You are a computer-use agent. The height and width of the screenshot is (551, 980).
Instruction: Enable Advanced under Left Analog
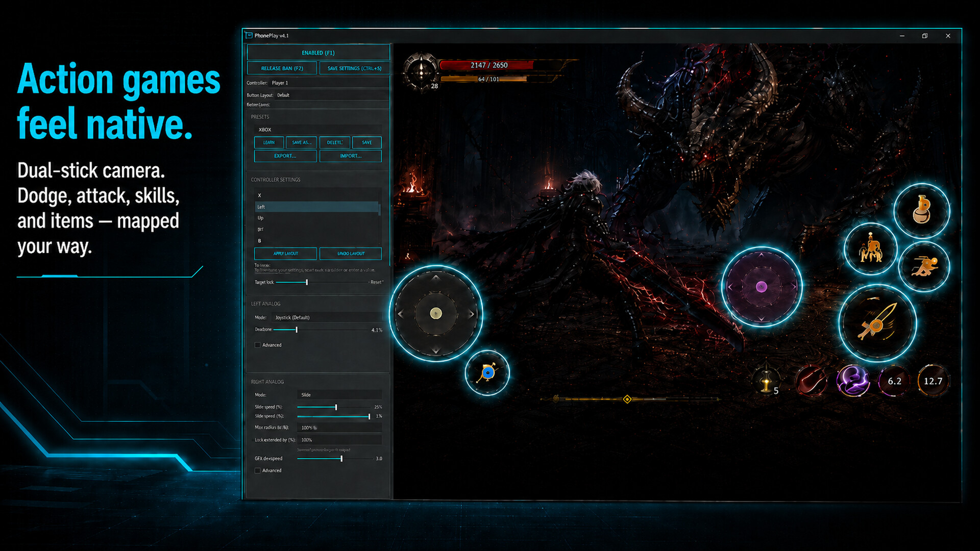pos(258,345)
